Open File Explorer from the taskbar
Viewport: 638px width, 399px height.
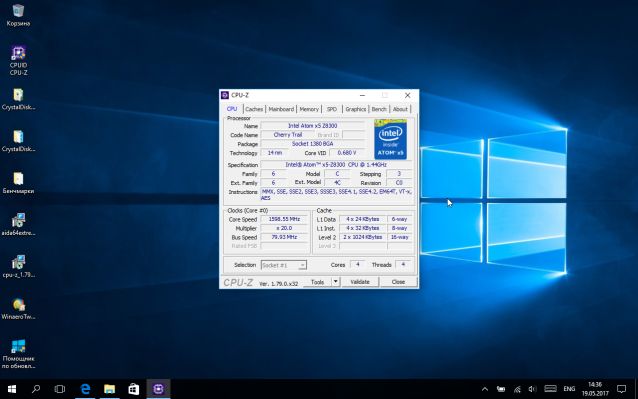tap(109, 389)
